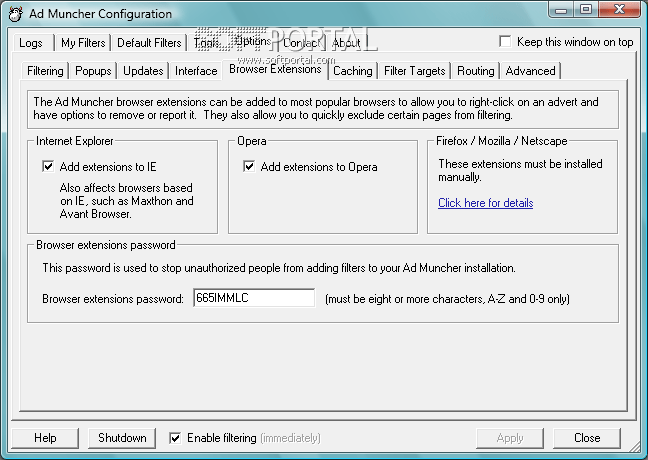Minimize the Ad Muncher Configuration window
Screen dimensions: 648x460
coord(561,10)
